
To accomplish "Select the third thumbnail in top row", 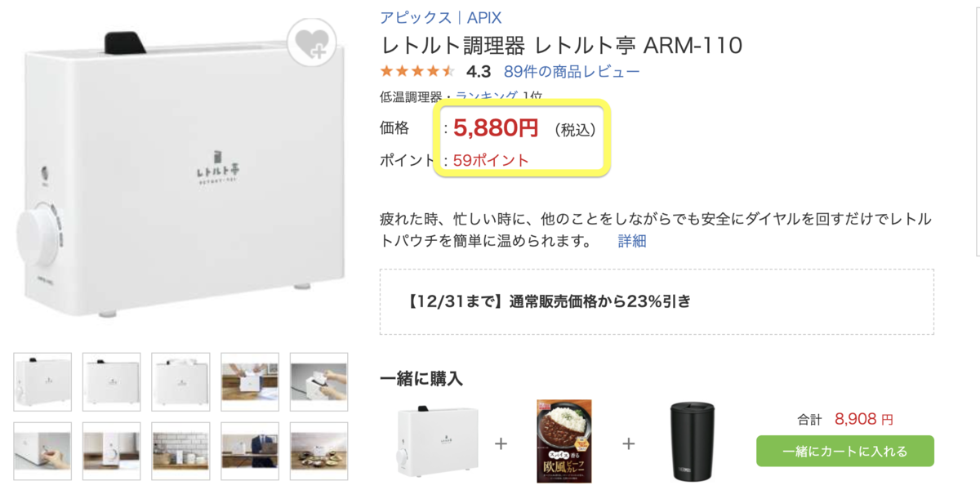I will click(180, 382).
